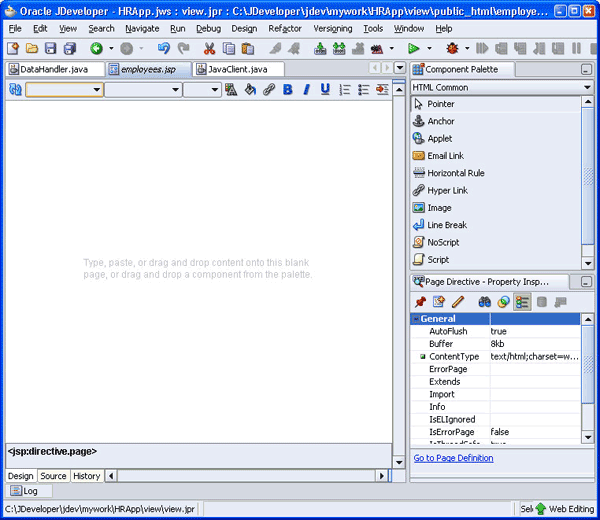Click the Cut scissors icon
The height and width of the screenshot is (520, 600).
click(210, 48)
